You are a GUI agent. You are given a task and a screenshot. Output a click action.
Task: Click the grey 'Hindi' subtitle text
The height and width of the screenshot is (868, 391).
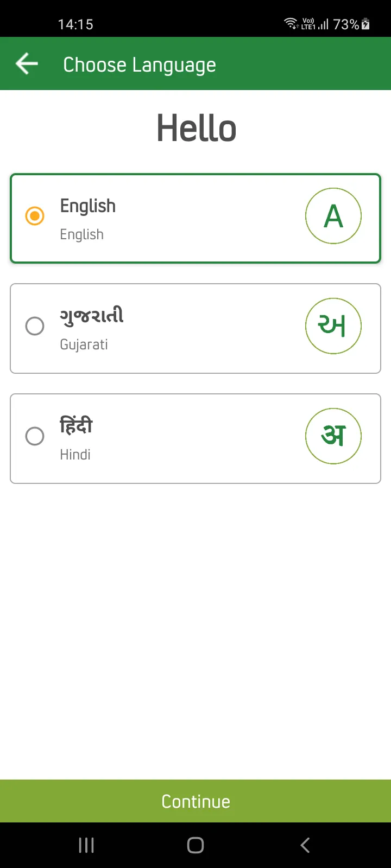point(75,455)
